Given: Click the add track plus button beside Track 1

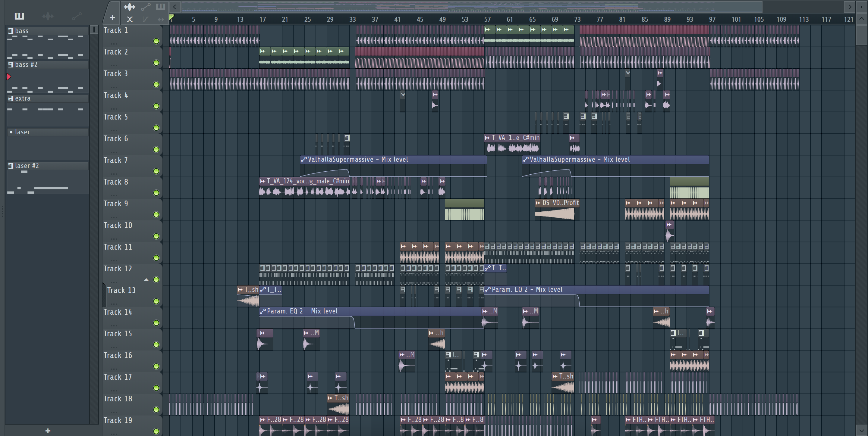Looking at the screenshot, I should point(112,18).
